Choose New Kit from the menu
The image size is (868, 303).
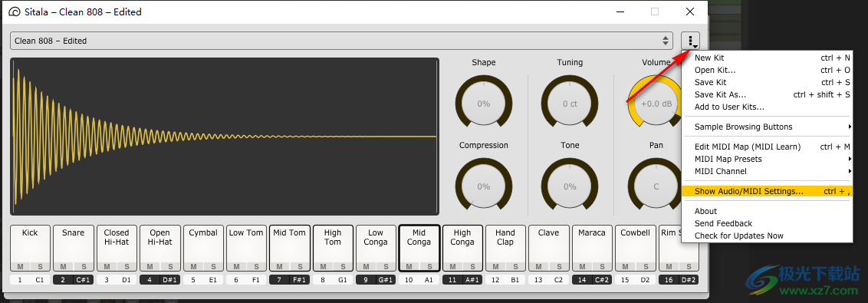[x=768, y=58]
